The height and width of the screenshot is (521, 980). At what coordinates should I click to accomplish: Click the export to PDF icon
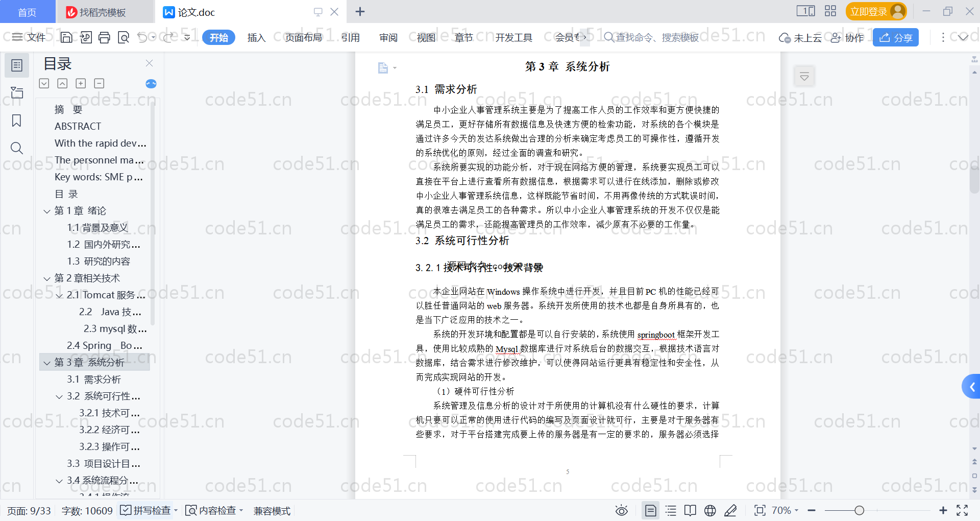[x=86, y=37]
